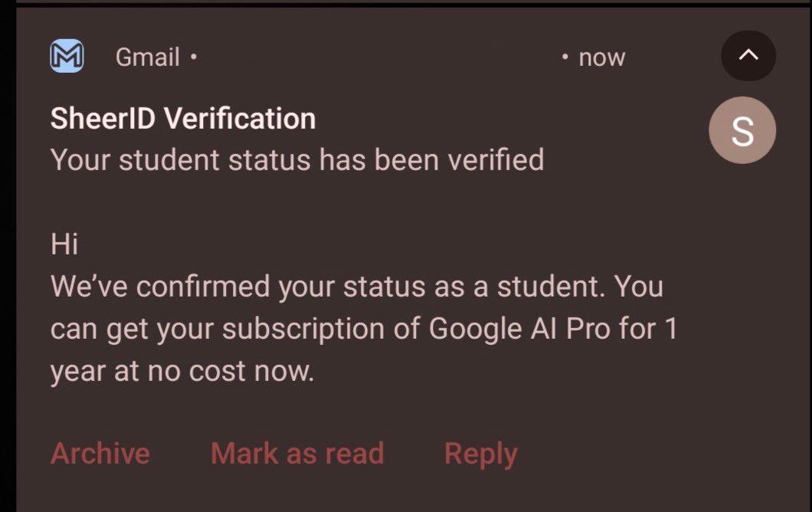Viewport: 812px width, 512px height.
Task: Click the "year at no cost now" line
Action: click(182, 371)
